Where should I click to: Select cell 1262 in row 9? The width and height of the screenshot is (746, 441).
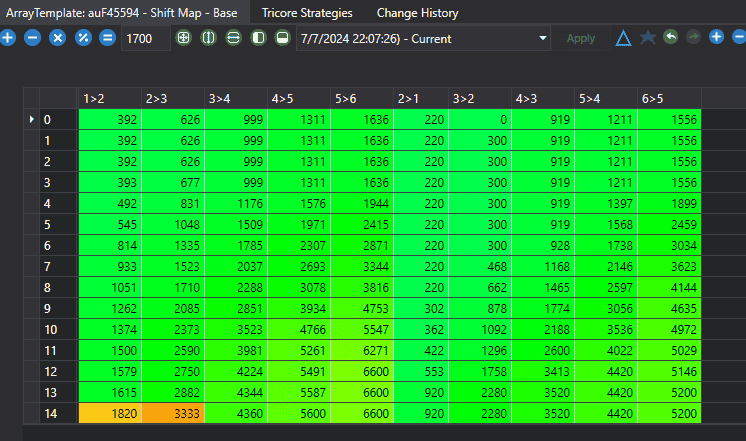pyautogui.click(x=110, y=308)
